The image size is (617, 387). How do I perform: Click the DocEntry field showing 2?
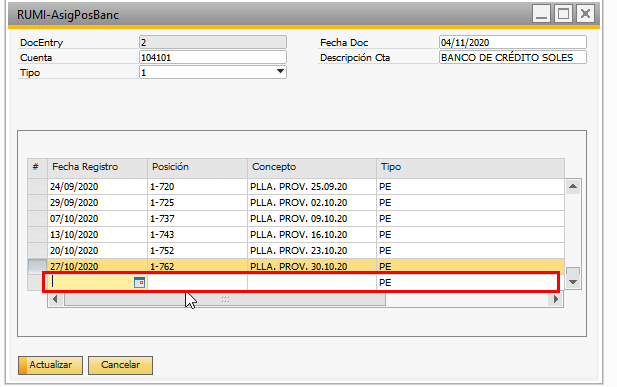pos(213,42)
